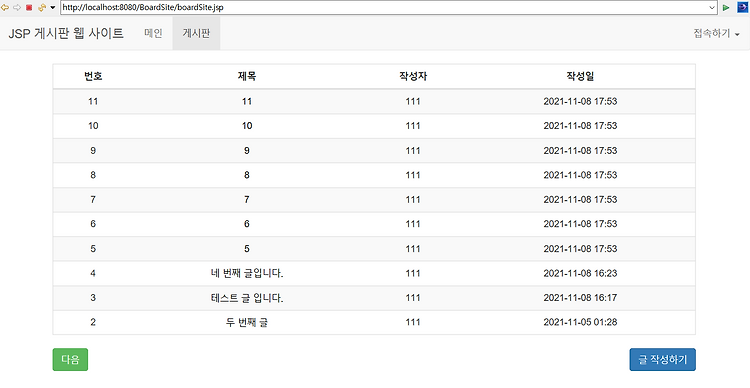
Task: Click date 2021-11-08 16:17
Action: (x=580, y=298)
